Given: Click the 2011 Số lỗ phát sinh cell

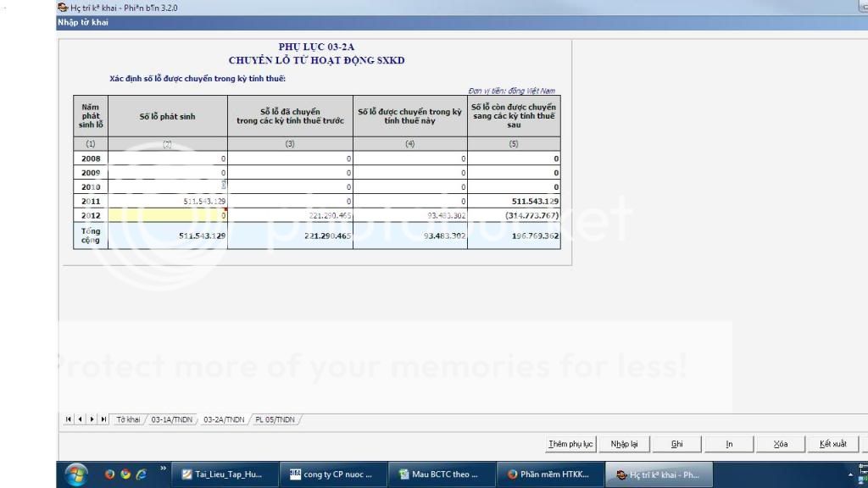Looking at the screenshot, I should click(x=168, y=201).
